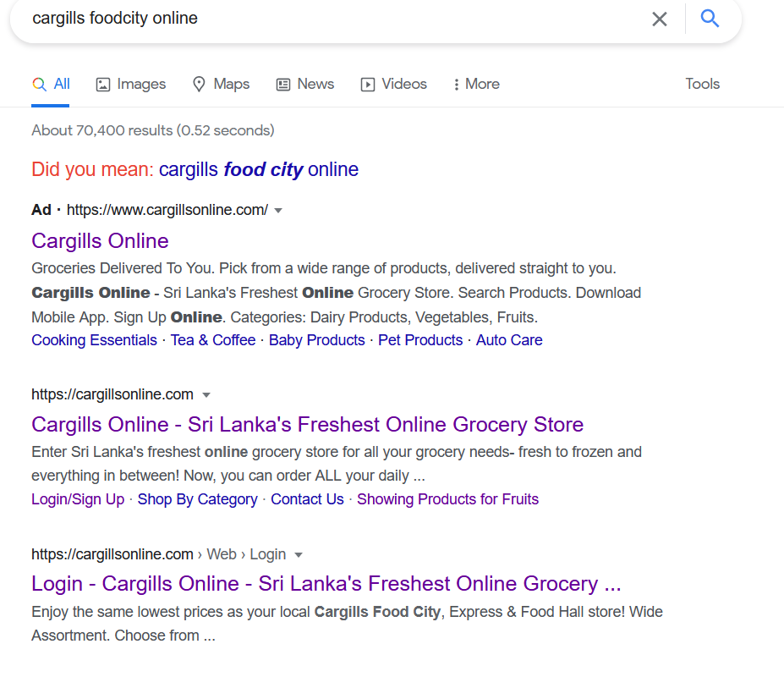Click the 'cargills food city online' suggestion

(x=259, y=169)
